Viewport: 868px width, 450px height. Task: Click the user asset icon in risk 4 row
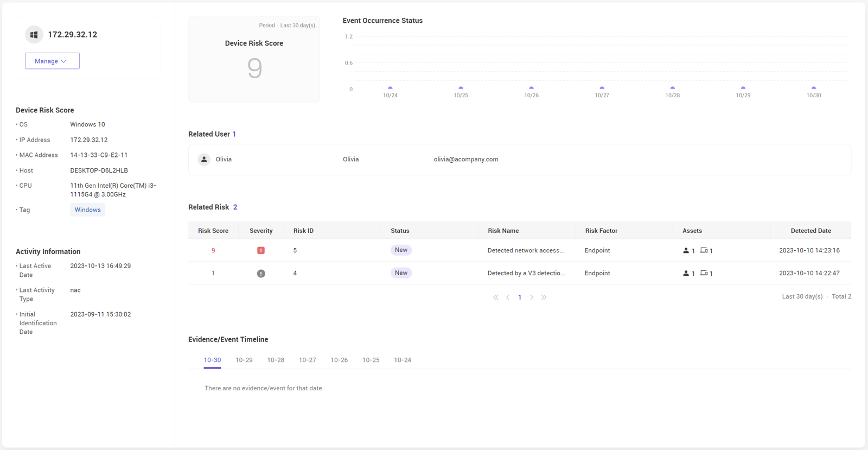click(686, 274)
